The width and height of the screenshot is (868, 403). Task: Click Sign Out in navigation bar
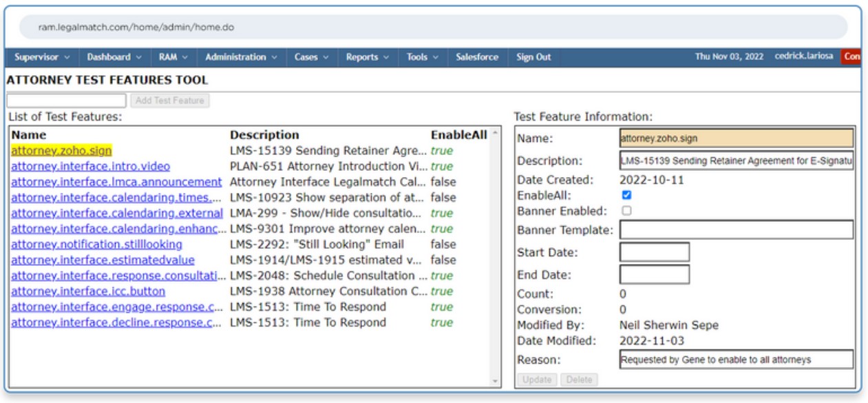(x=533, y=57)
